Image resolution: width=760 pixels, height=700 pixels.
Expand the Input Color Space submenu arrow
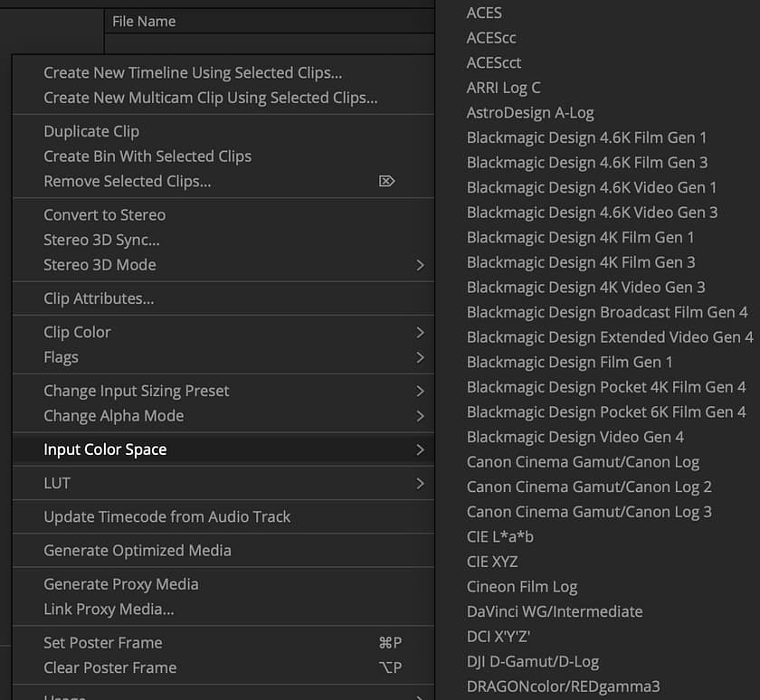coord(420,449)
